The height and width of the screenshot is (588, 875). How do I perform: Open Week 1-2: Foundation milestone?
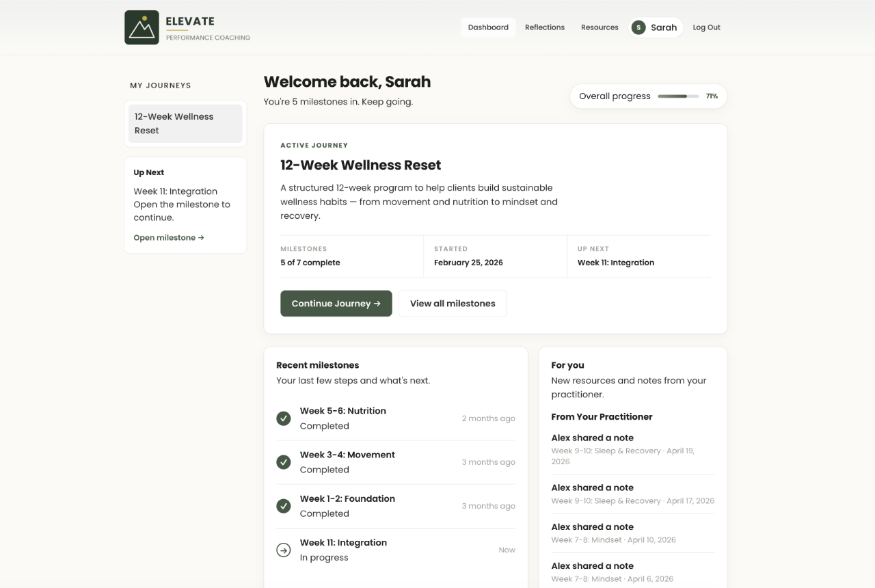(396, 506)
